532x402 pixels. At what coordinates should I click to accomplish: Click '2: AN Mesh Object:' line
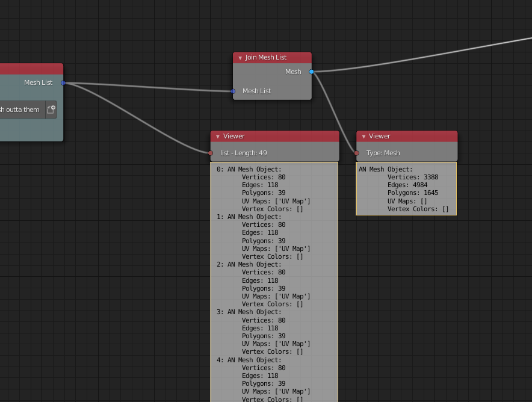coord(249,264)
